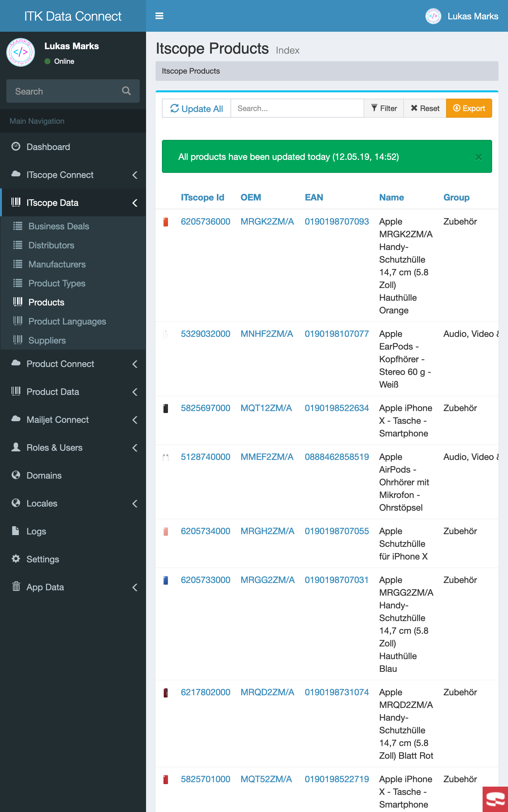This screenshot has height=812, width=508.
Task: Sort by OEM column header
Action: tap(251, 197)
